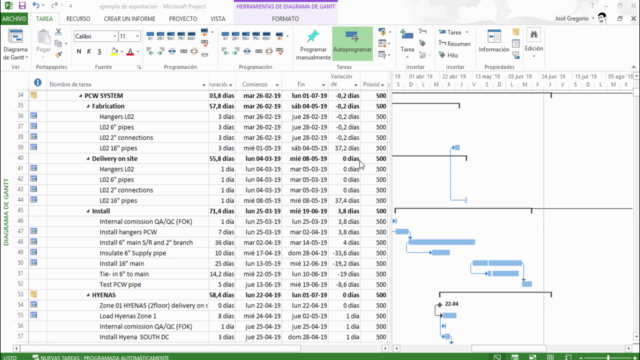This screenshot has width=640, height=360.
Task: Switch to the TAREA ribbon tab
Action: 44,19
